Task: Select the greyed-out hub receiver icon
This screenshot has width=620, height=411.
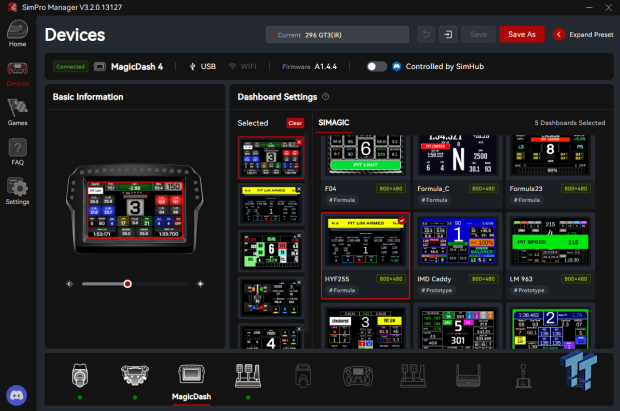Action: coord(468,375)
